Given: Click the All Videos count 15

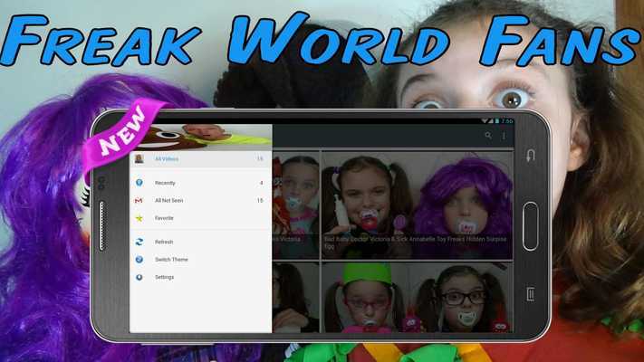Looking at the screenshot, I should click(x=260, y=159).
